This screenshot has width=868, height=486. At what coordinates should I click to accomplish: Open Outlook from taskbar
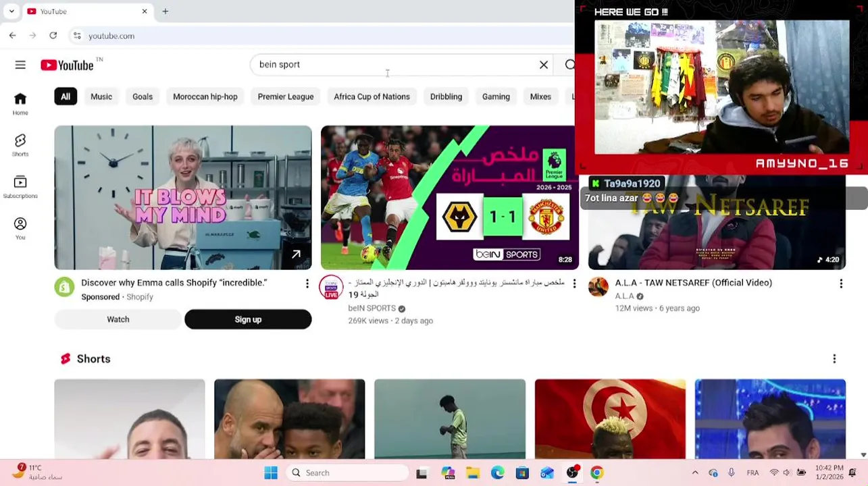pos(547,473)
